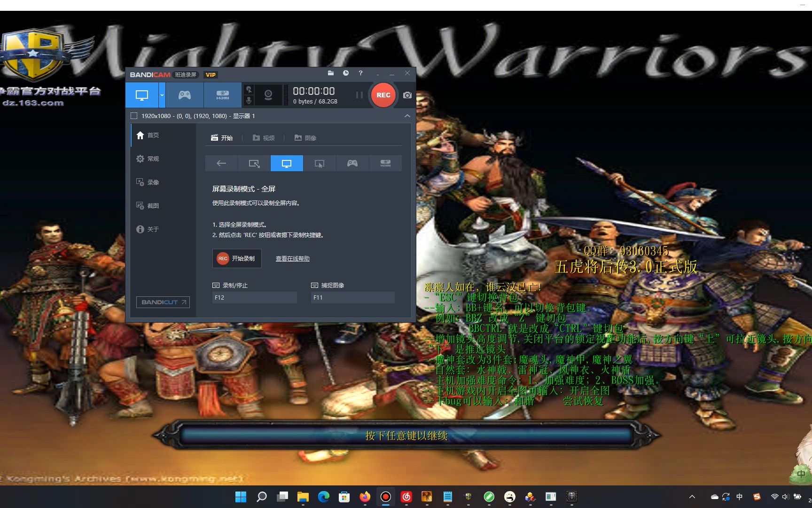812x508 pixels.
Task: Open taskbar search magnifier
Action: point(262,497)
